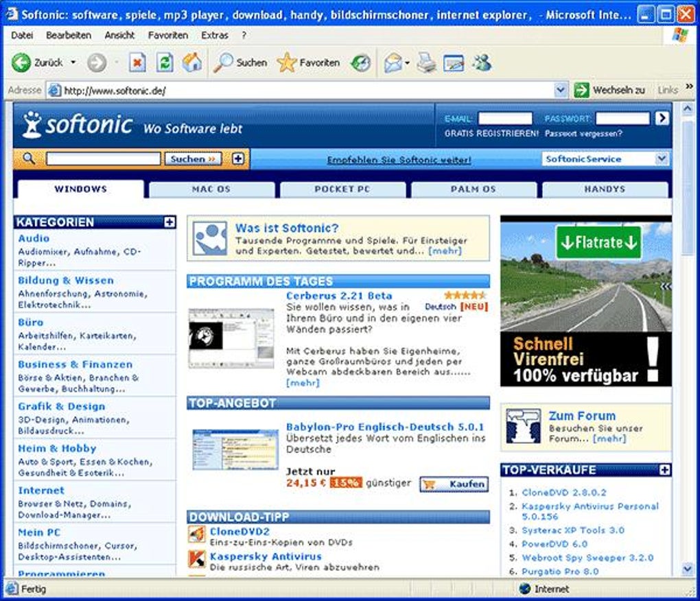Click in the E-Mail login field
The width and height of the screenshot is (700, 601).
click(505, 119)
